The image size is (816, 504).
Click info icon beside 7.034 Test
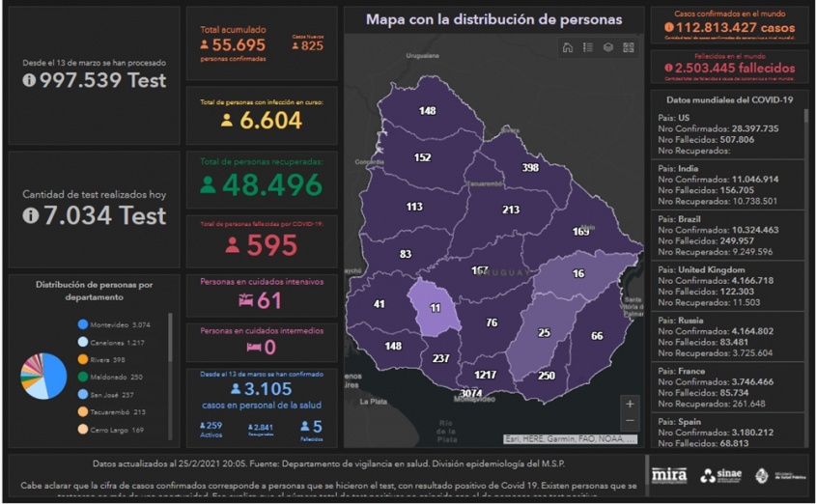point(31,216)
